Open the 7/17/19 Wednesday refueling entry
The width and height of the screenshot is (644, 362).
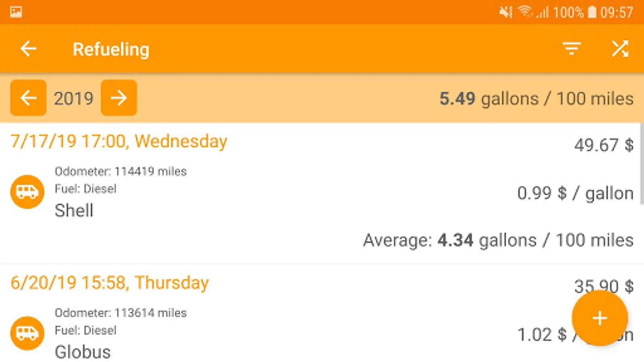pyautogui.click(x=119, y=142)
